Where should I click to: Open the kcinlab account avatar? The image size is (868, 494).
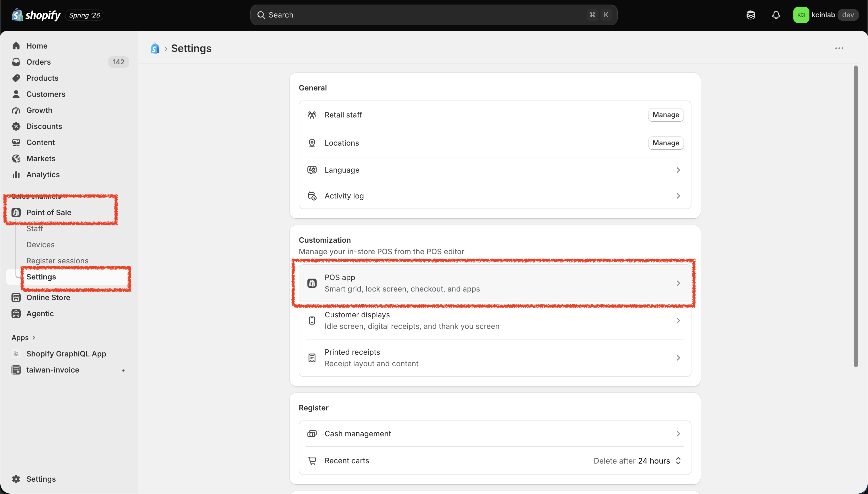tap(801, 15)
